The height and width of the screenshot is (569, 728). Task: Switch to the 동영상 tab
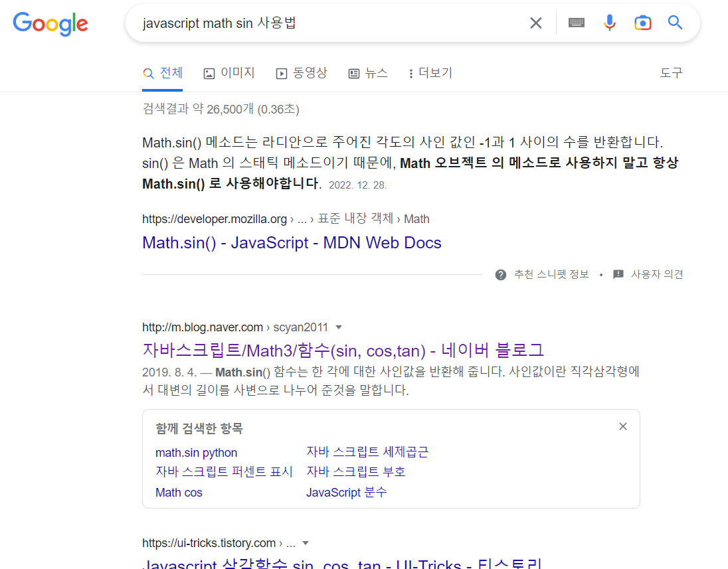pyautogui.click(x=302, y=73)
